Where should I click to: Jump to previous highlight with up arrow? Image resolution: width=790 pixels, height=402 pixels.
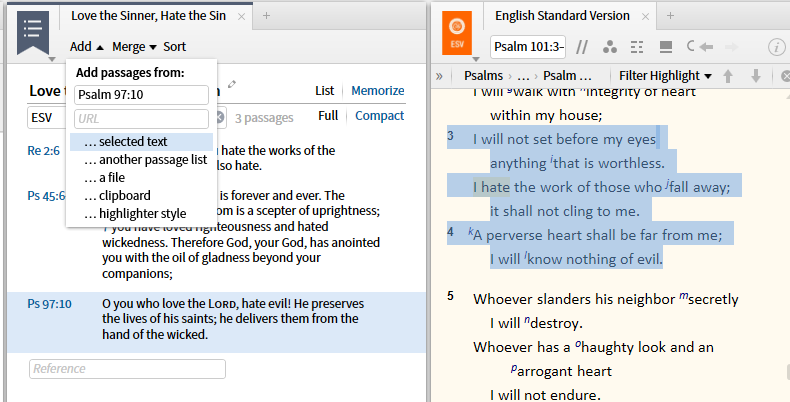(x=728, y=76)
